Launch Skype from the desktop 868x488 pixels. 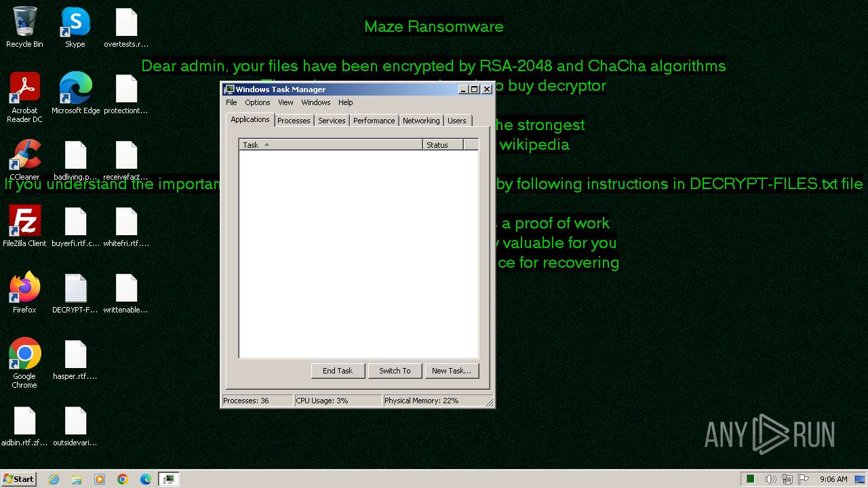tap(75, 28)
